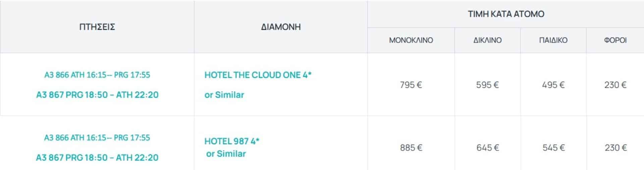Select the 495 € child price

pyautogui.click(x=553, y=85)
